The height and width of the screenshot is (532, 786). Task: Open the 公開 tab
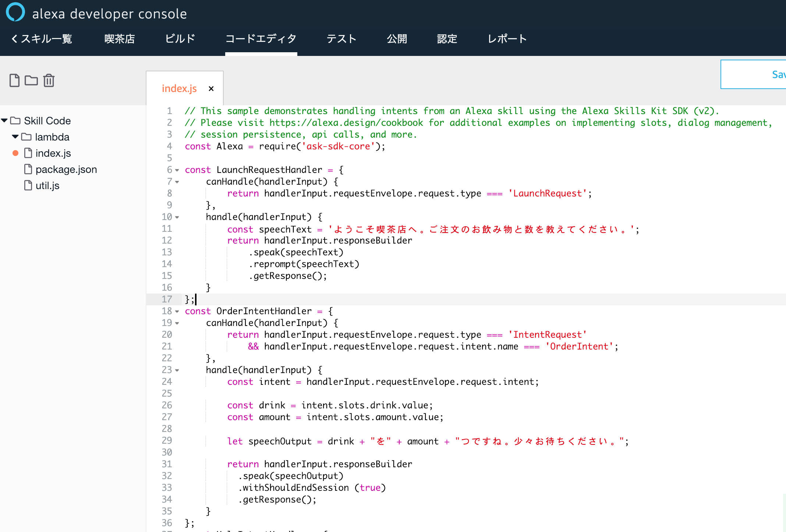pos(397,39)
